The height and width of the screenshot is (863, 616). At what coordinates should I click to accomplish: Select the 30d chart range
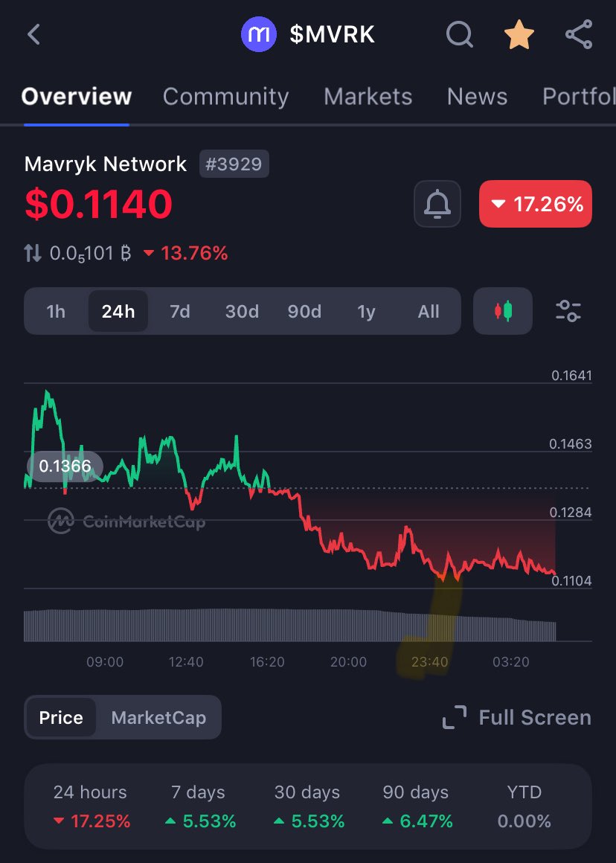(x=242, y=312)
